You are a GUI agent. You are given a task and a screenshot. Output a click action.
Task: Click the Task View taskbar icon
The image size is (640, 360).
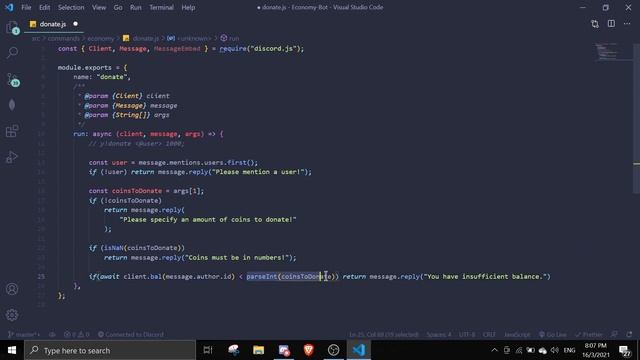pos(208,350)
